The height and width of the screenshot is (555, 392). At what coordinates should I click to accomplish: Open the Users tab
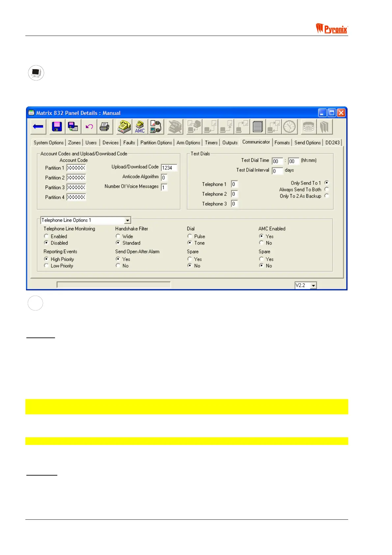pos(91,143)
